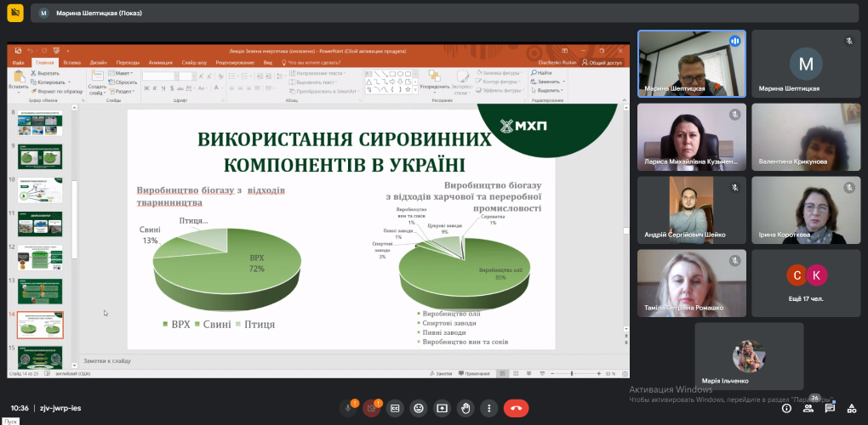The height and width of the screenshot is (425, 868).
Task: Turn on captions with CC button
Action: click(x=395, y=408)
